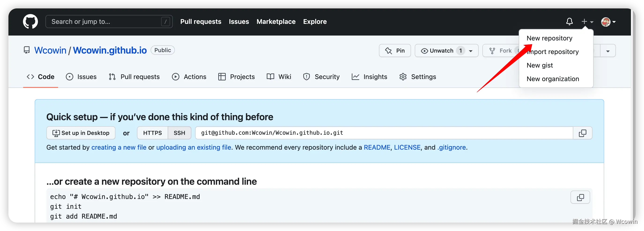The width and height of the screenshot is (644, 231).
Task: Open the notifications bell
Action: [569, 22]
